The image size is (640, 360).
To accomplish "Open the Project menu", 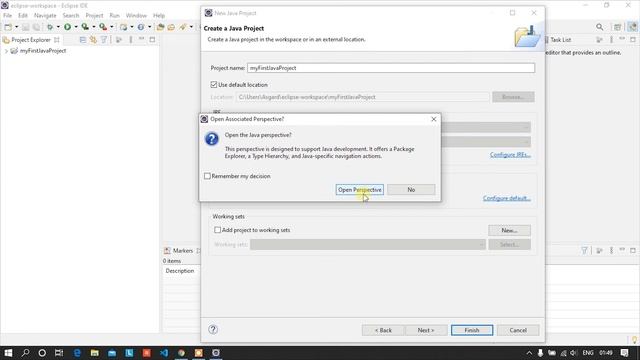I will pos(94,16).
